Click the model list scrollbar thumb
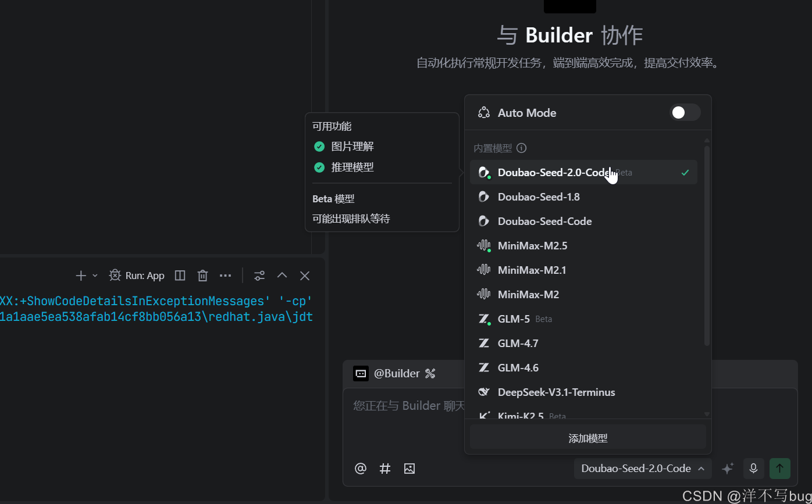The image size is (812, 504). coord(707,246)
